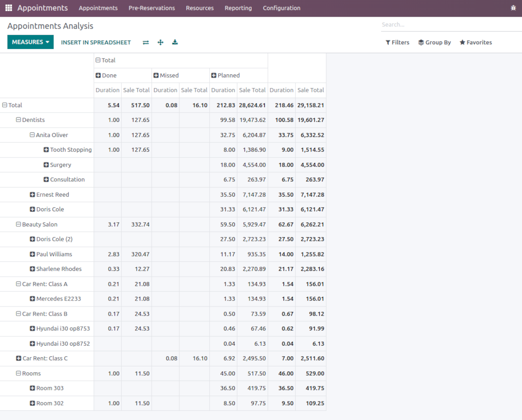The width and height of the screenshot is (522, 420).
Task: Expand the Doris Cole (2) row
Action: click(x=51, y=239)
